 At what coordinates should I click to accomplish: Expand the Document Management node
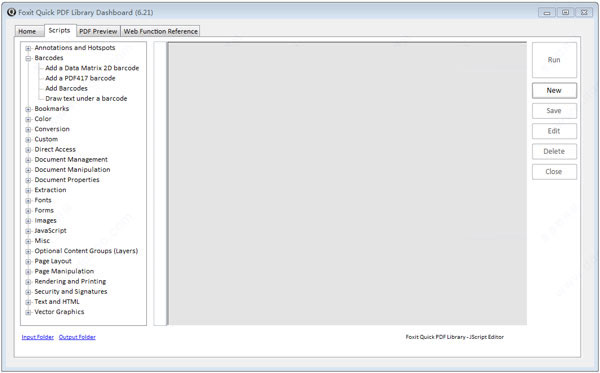[x=28, y=160]
